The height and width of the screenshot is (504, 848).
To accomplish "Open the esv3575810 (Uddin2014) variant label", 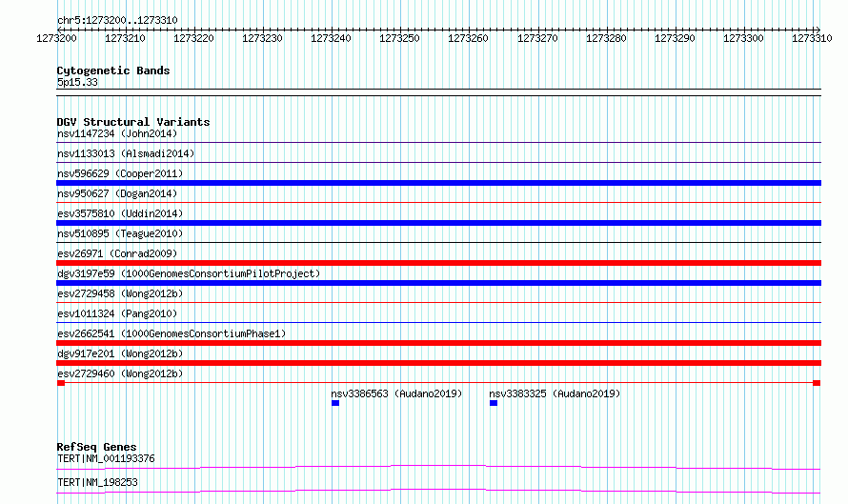I will (120, 213).
